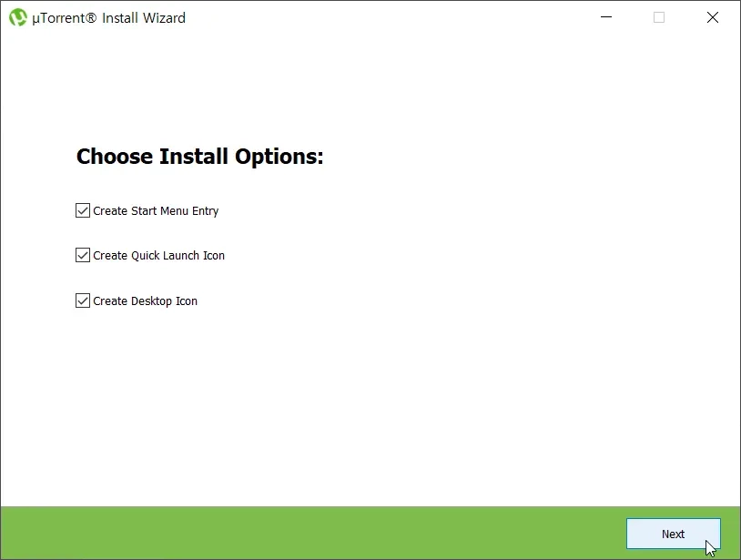This screenshot has width=741, height=560.
Task: Click the 'Choose Install Options:' heading
Action: pos(200,157)
